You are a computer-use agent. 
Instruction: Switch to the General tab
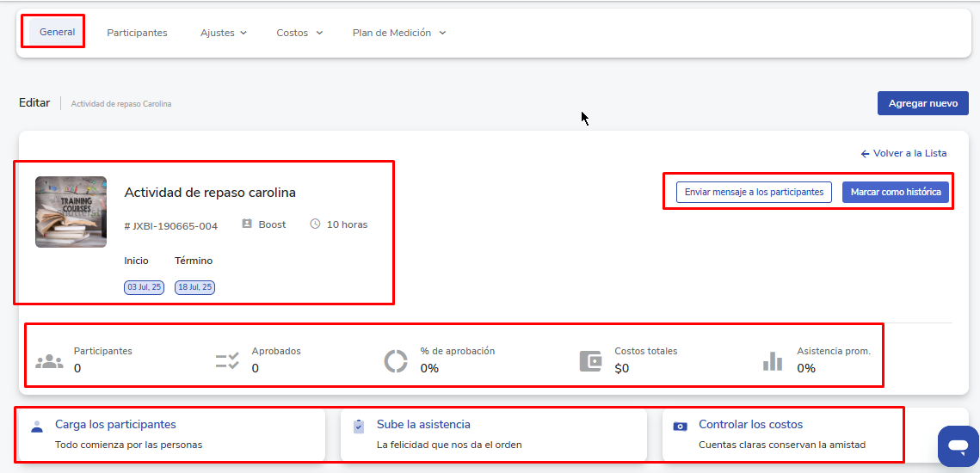click(57, 32)
